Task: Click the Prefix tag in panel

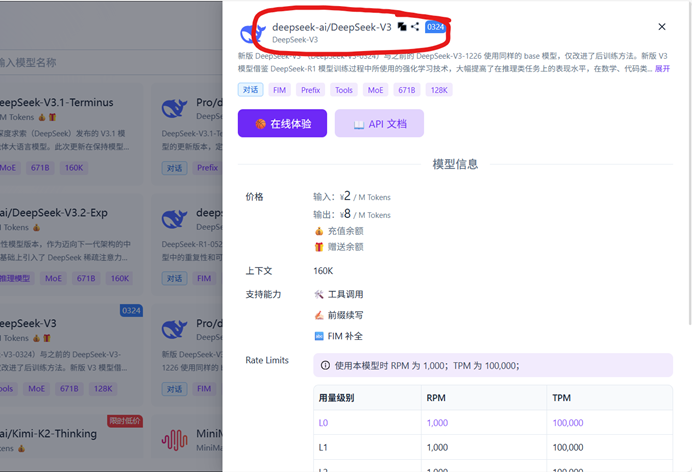Action: tap(311, 90)
